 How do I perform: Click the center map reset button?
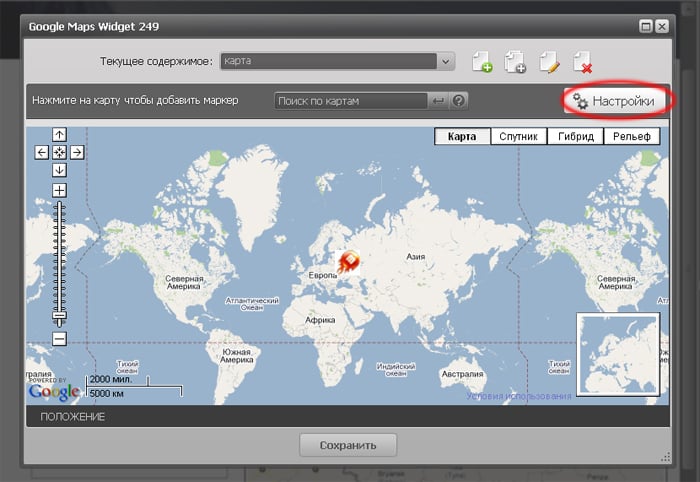point(59,153)
